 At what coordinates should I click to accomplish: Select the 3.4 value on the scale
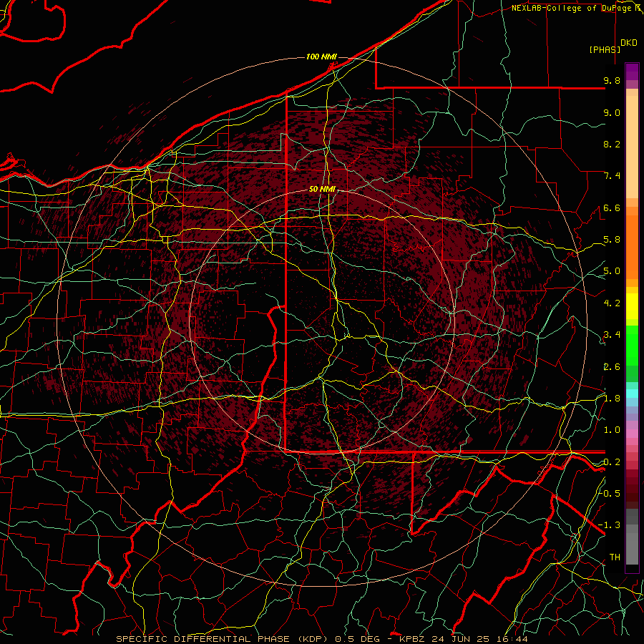[x=612, y=335]
